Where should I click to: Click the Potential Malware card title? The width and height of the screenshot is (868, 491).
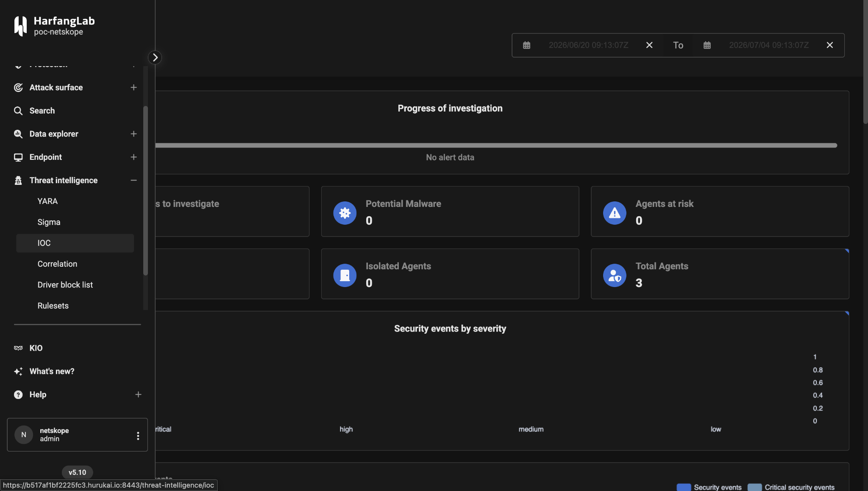403,204
